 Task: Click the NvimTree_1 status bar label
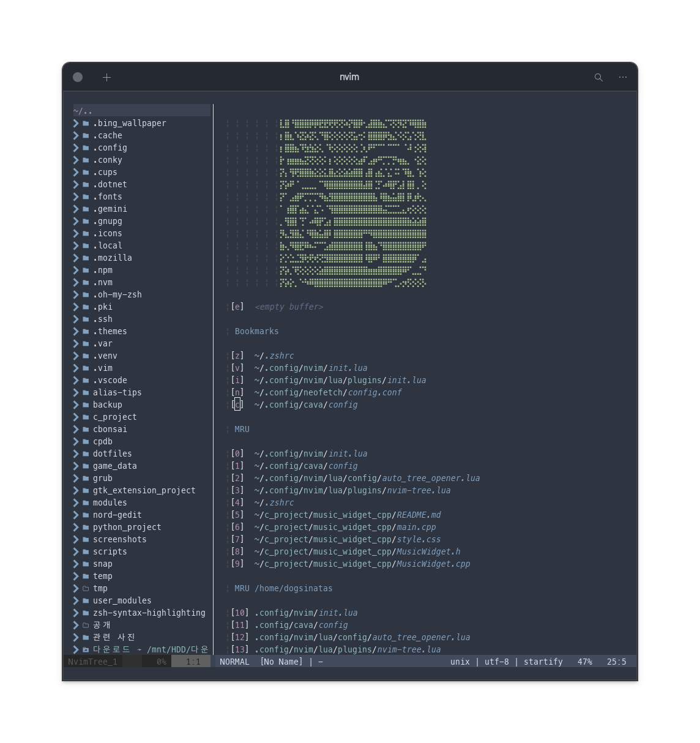(x=92, y=662)
